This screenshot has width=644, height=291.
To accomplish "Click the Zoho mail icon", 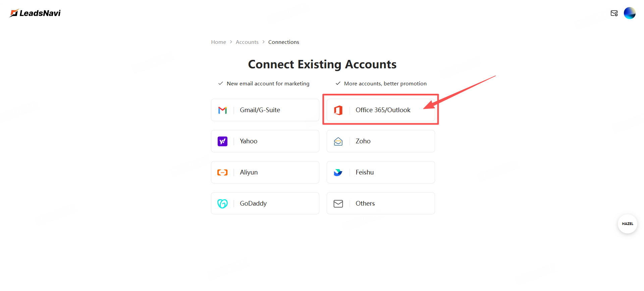I will coord(338,141).
